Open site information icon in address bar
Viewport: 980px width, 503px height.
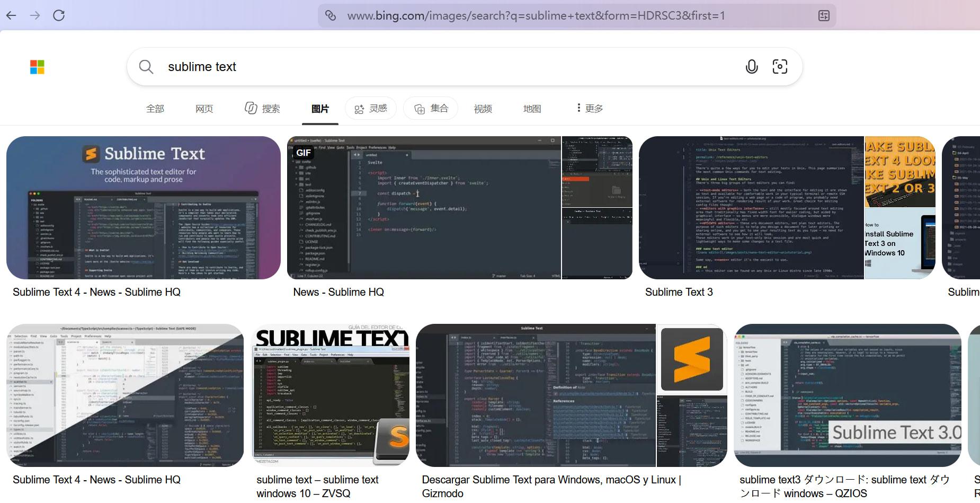[x=331, y=15]
